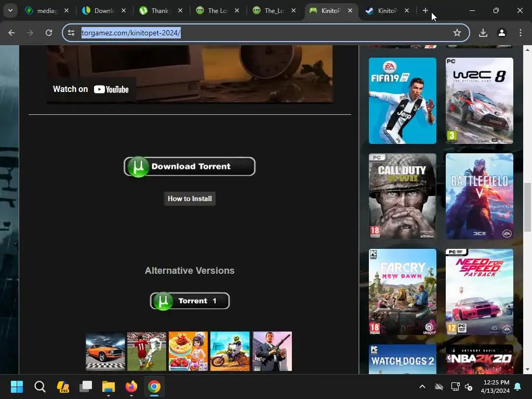Open the Windows Start menu
Image resolution: width=532 pixels, height=399 pixels.
[17, 387]
